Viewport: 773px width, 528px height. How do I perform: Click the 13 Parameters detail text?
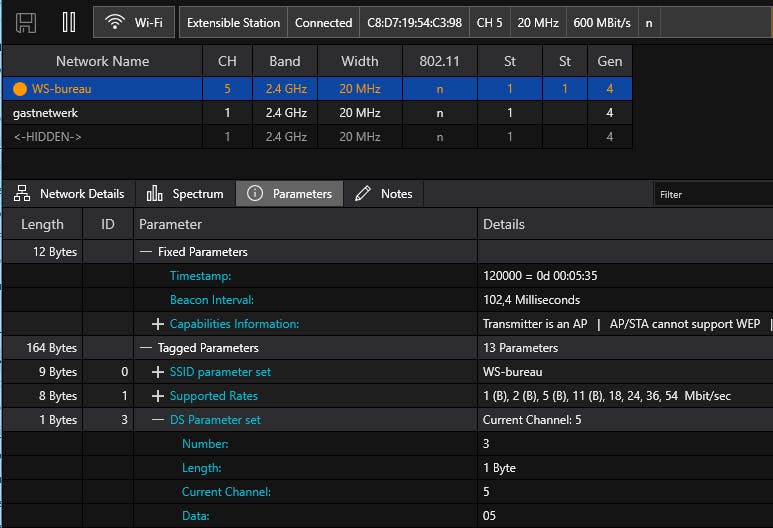tap(521, 348)
